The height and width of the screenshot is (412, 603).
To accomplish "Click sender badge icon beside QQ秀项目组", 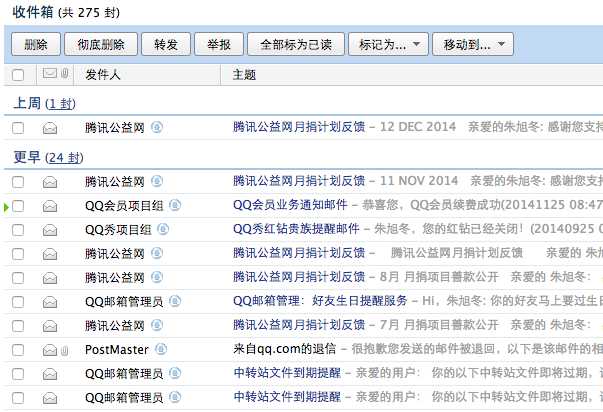I will tap(163, 229).
